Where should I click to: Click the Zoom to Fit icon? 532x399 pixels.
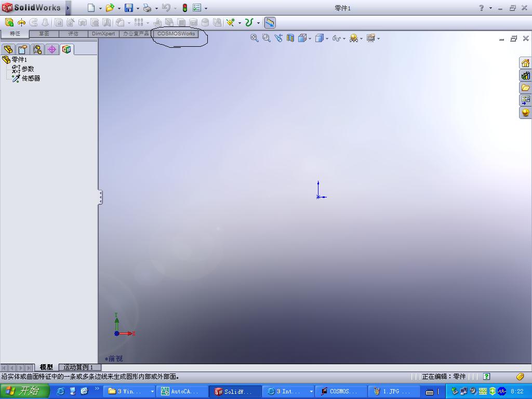click(x=255, y=38)
